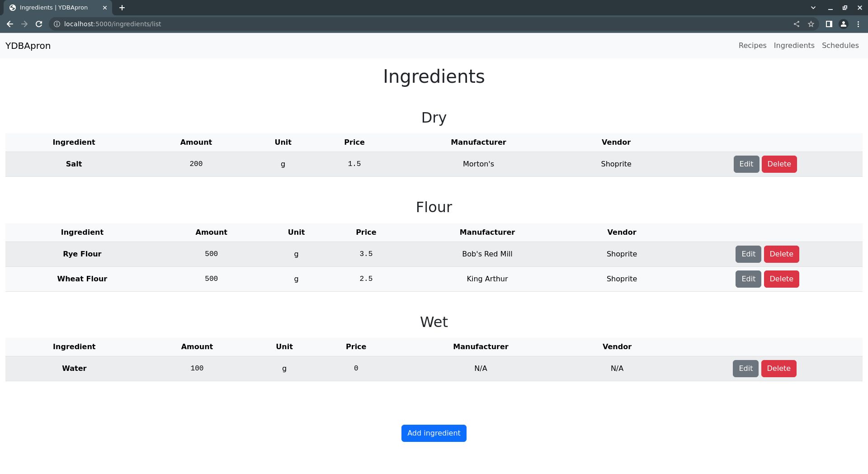This screenshot has width=868, height=474.
Task: Click the browser forward arrow
Action: (x=24, y=24)
